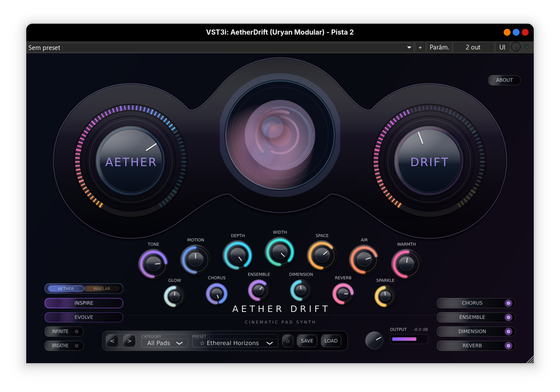The width and height of the screenshot is (560, 392).
Task: Click the SPARKLE knob
Action: [385, 296]
